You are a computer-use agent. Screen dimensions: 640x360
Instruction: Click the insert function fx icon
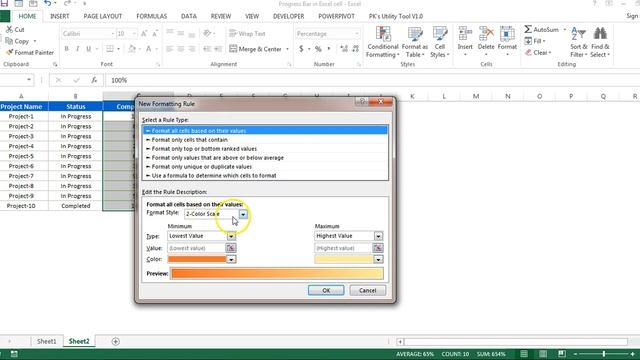click(94, 80)
